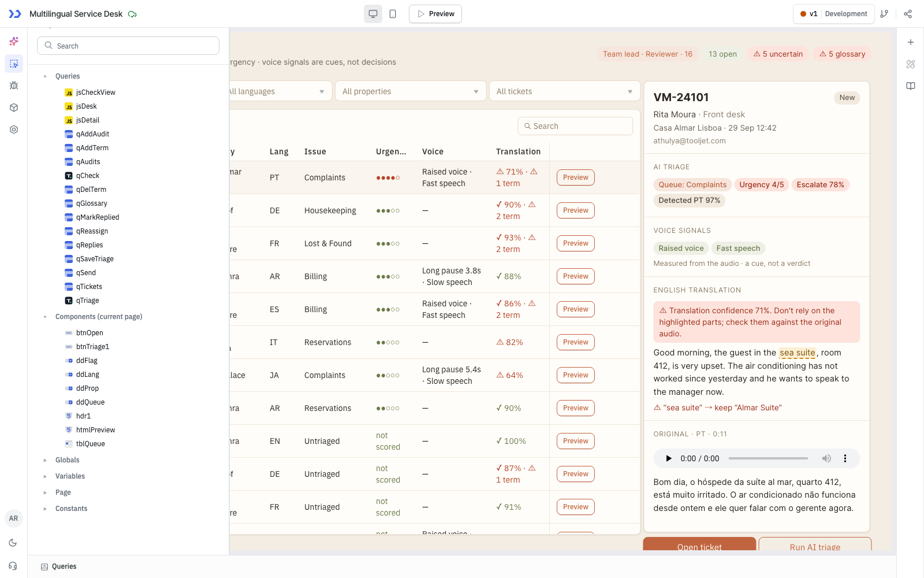Open the branch/version control icon
924x578 pixels.
coord(884,14)
